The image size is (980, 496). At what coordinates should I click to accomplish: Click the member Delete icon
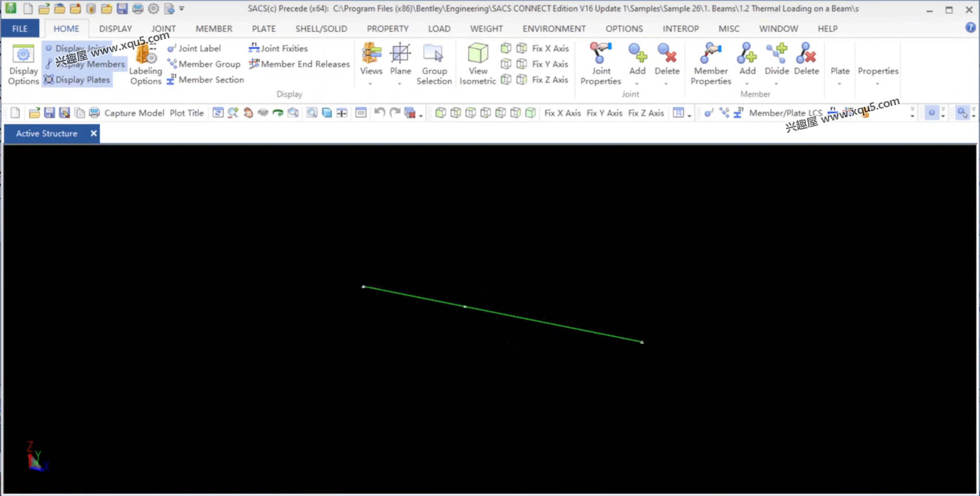pyautogui.click(x=806, y=53)
